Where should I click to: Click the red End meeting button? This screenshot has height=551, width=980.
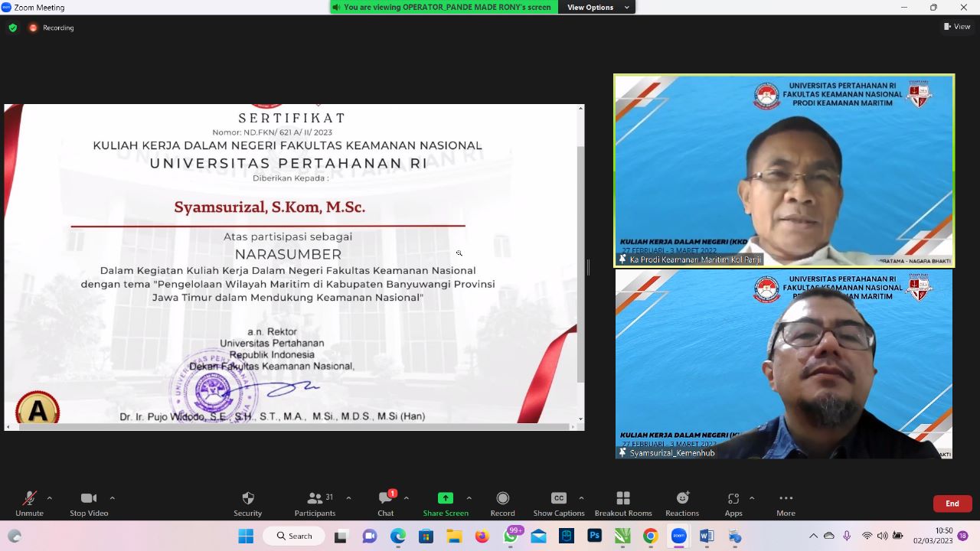(x=952, y=504)
